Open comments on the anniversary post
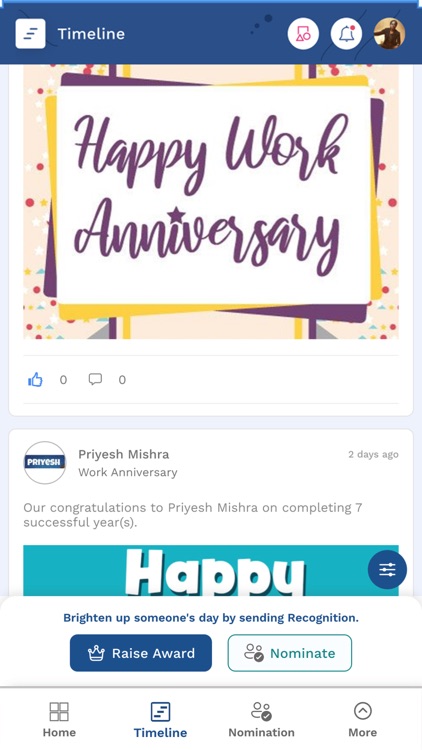Image resolution: width=422 pixels, height=750 pixels. 95,379
